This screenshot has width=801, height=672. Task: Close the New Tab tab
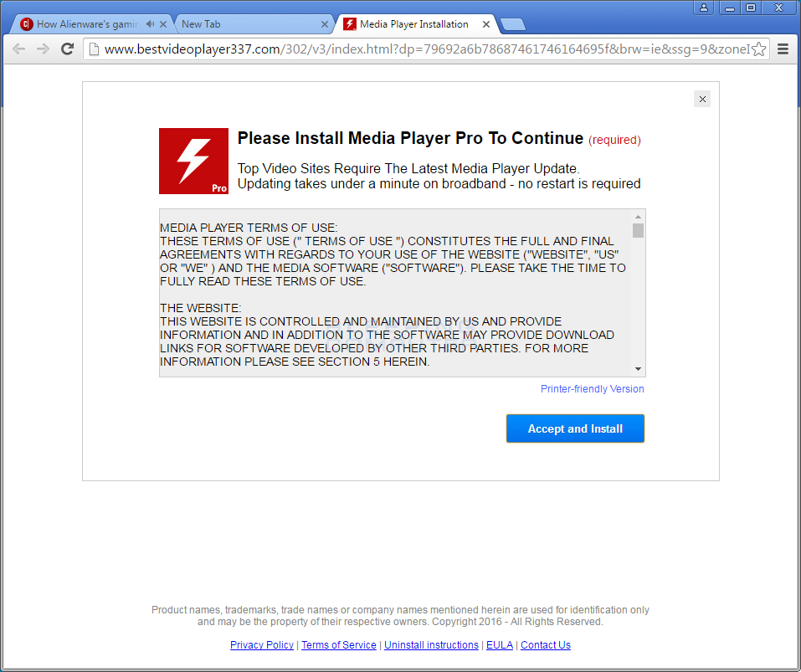tap(325, 24)
